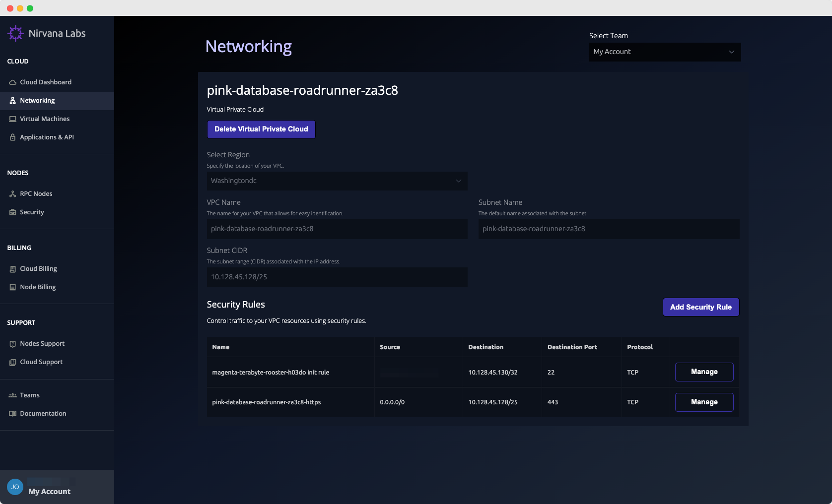Click Delete Virtual Private Cloud button

pyautogui.click(x=261, y=129)
